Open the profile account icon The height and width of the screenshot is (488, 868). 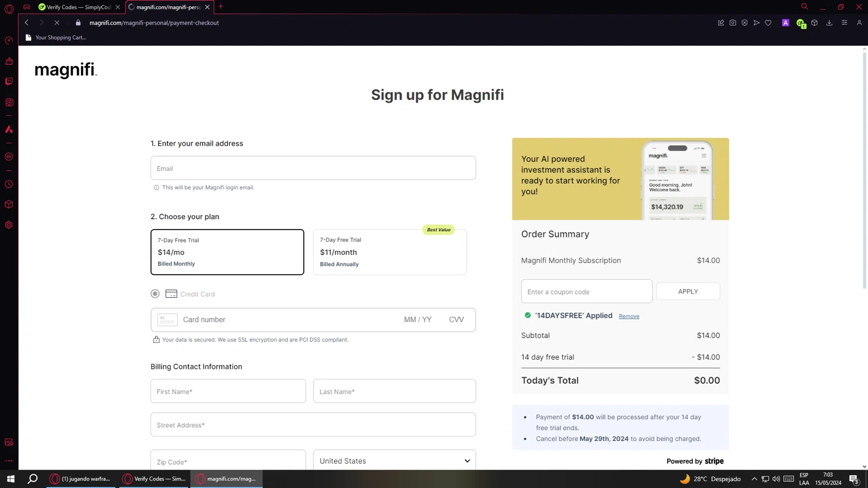click(859, 23)
